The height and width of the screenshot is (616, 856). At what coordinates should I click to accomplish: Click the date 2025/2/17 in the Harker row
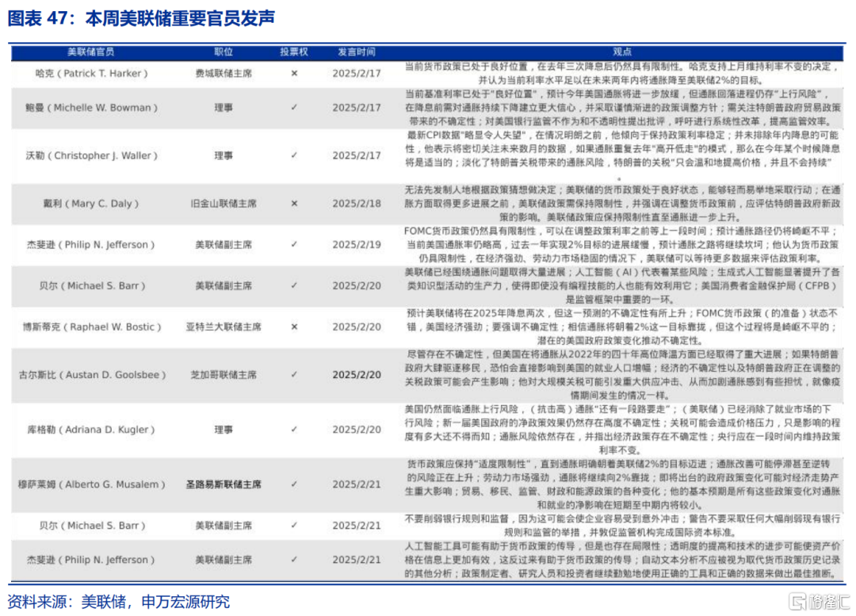[x=357, y=73]
